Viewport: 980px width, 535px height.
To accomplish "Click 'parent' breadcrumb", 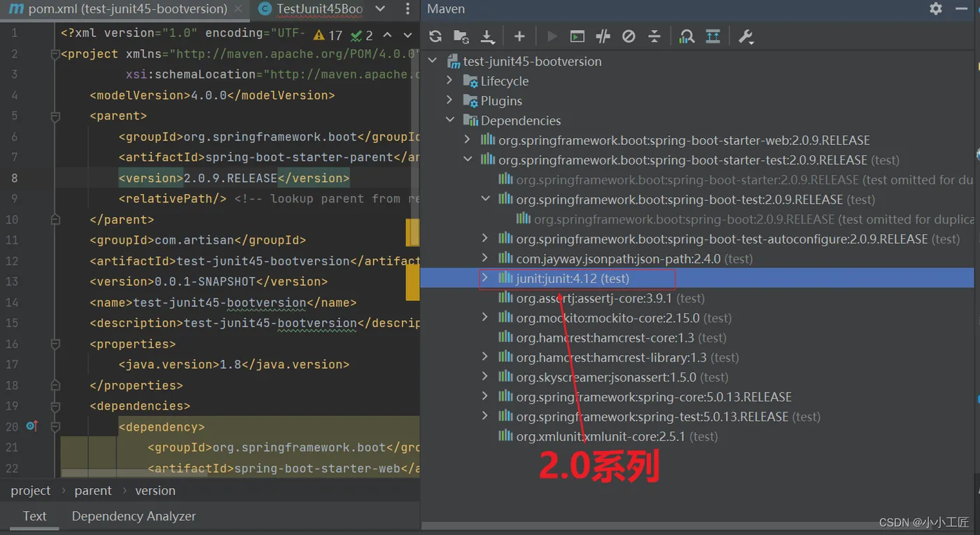I will pyautogui.click(x=93, y=491).
